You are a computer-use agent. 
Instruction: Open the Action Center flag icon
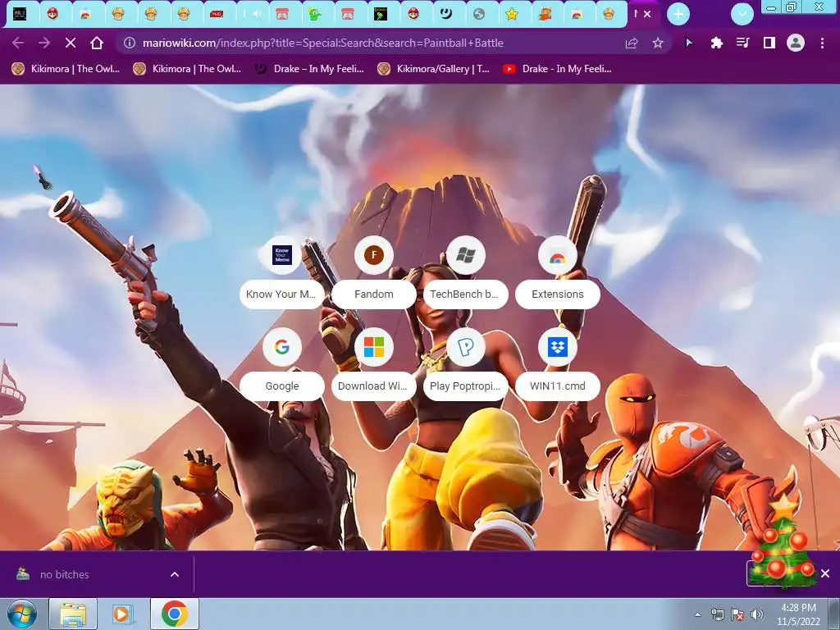point(737,614)
